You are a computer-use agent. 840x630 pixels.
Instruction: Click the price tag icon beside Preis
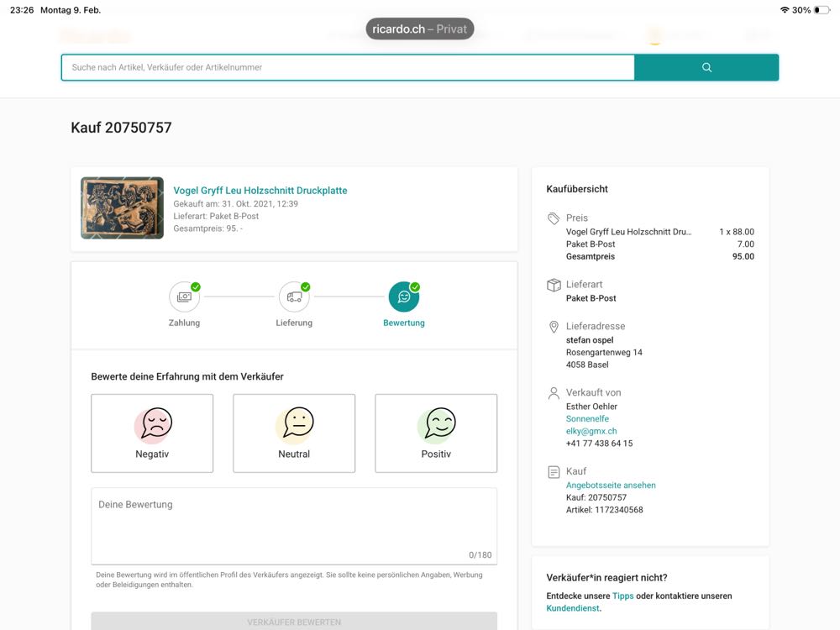pyautogui.click(x=554, y=218)
